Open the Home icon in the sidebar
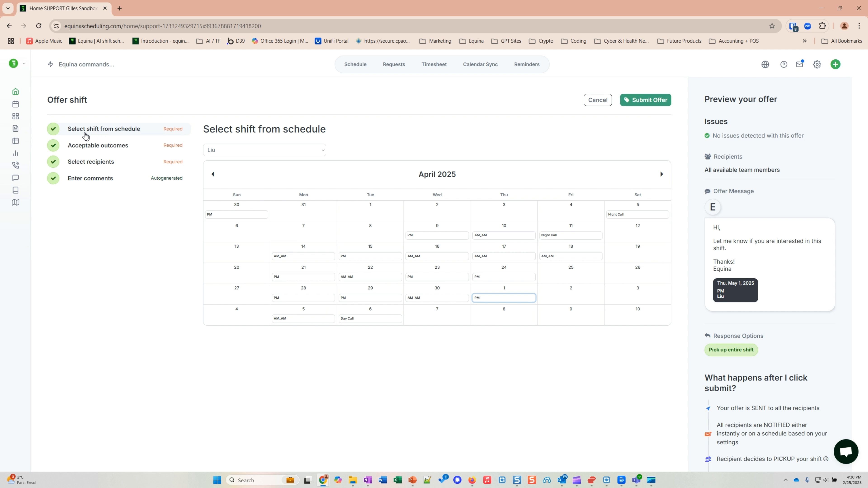868x488 pixels. point(16,91)
